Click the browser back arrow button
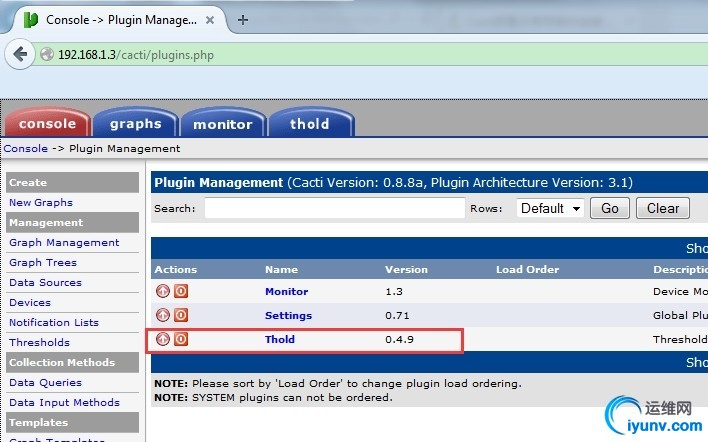 (20, 55)
